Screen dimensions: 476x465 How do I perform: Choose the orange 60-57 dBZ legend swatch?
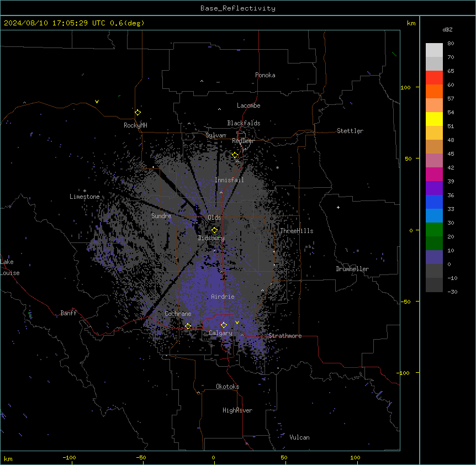tap(434, 91)
